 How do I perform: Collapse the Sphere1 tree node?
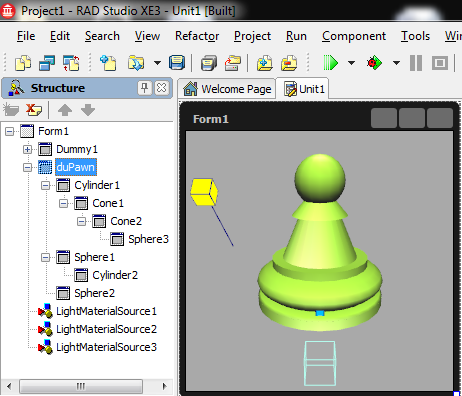click(45, 257)
